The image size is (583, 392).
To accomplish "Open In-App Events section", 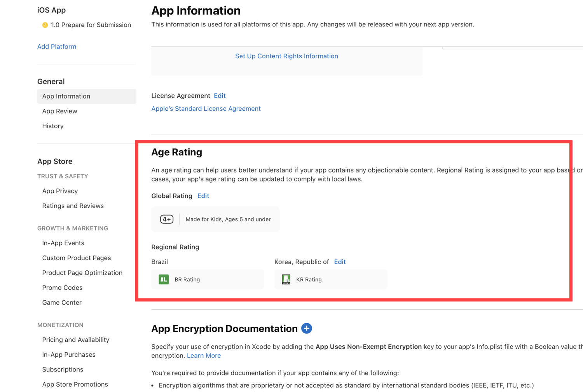I will coord(63,243).
